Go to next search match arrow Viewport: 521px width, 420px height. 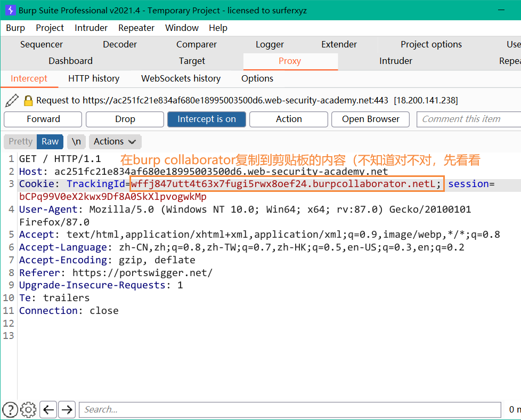[67, 409]
